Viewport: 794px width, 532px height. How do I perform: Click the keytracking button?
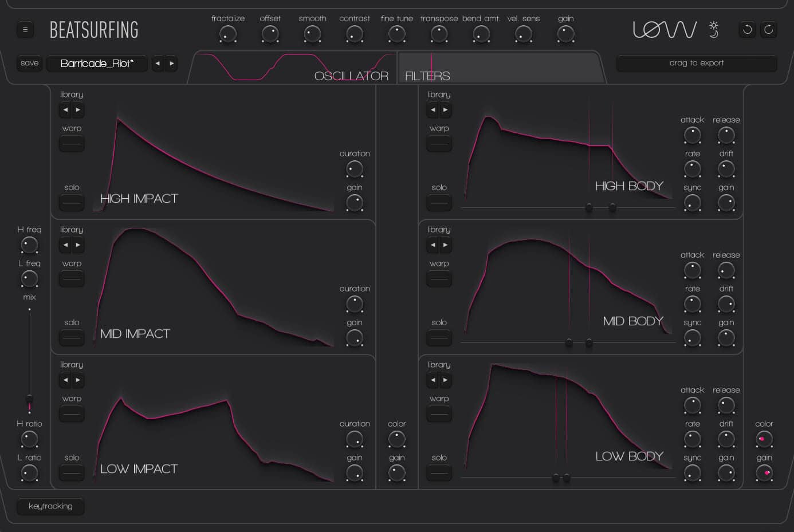(x=50, y=506)
